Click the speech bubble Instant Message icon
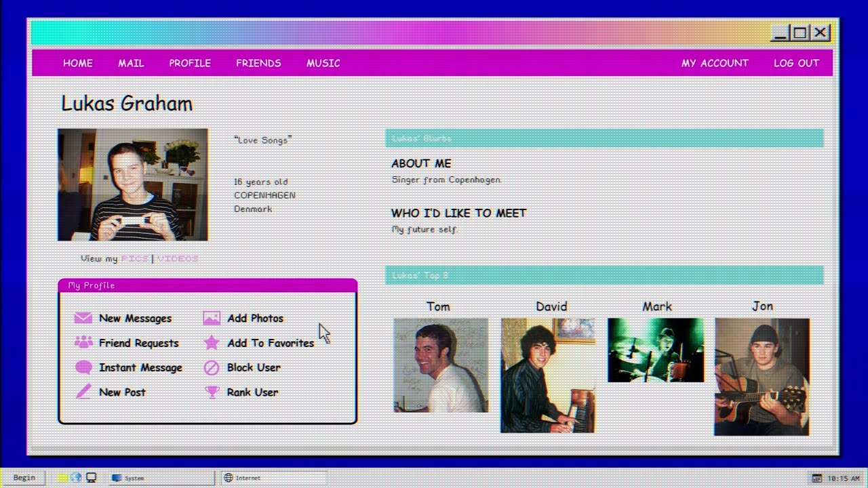This screenshot has width=868, height=488. pyautogui.click(x=83, y=367)
